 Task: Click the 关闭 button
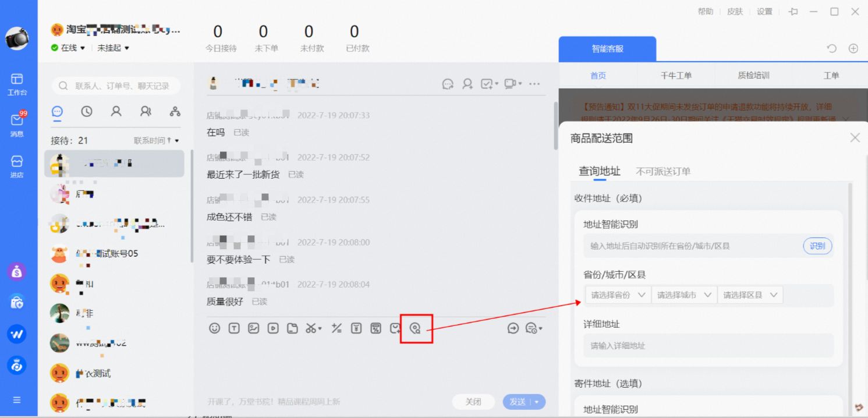tap(473, 402)
